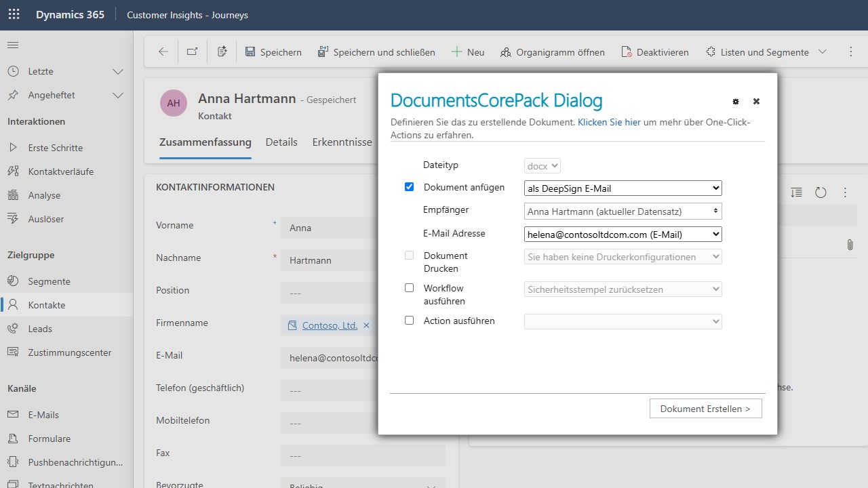Viewport: 868px width, 488px height.
Task: Open dialog settings gear icon
Action: 736,102
